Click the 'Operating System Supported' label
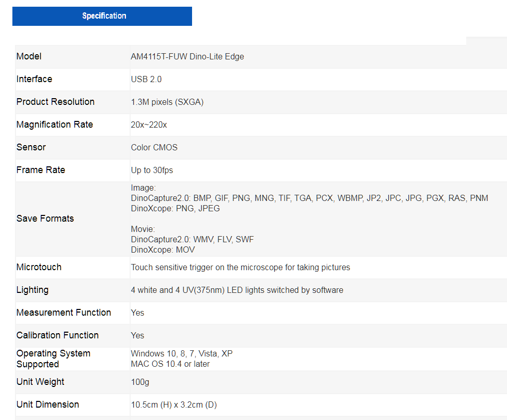Screen dimensions: 507x420 [x=53, y=359]
